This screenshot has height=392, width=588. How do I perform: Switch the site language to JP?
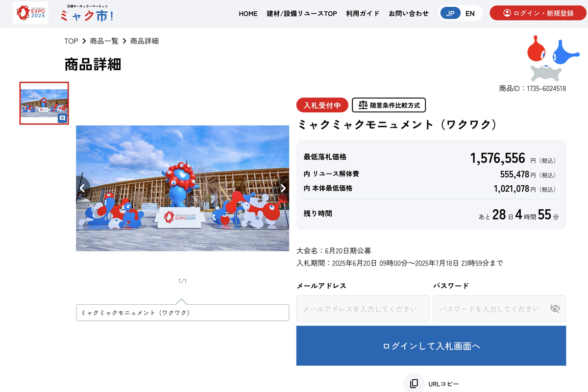click(450, 13)
